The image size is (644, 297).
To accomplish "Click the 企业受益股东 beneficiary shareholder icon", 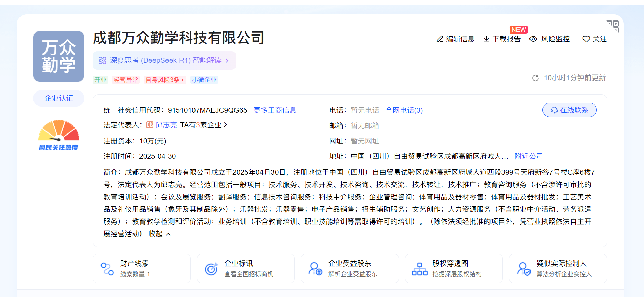I will [315, 269].
